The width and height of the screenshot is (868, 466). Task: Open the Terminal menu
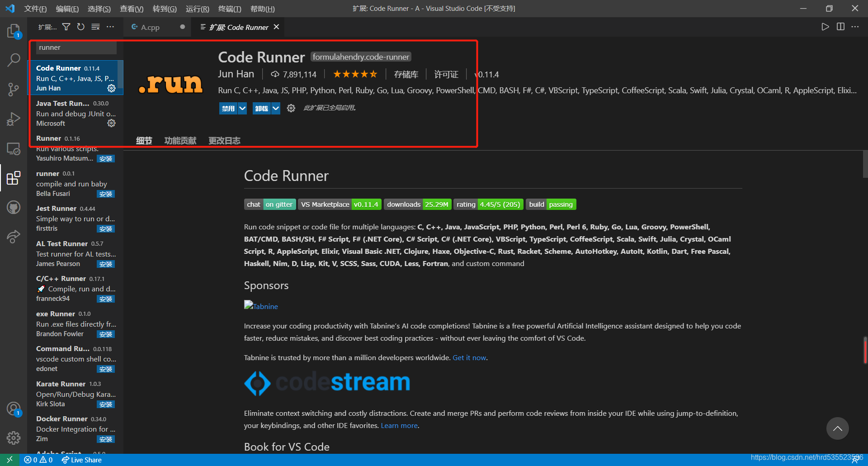pos(230,9)
